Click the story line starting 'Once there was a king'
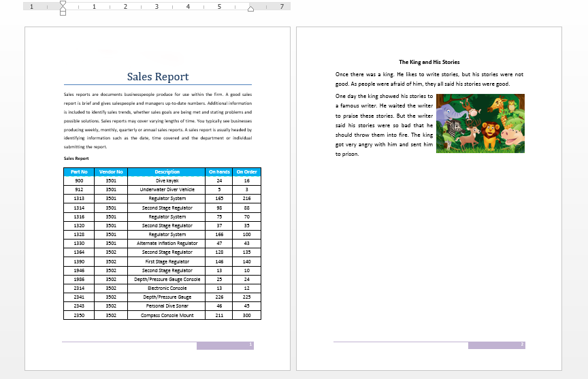This screenshot has width=588, height=379. click(429, 74)
